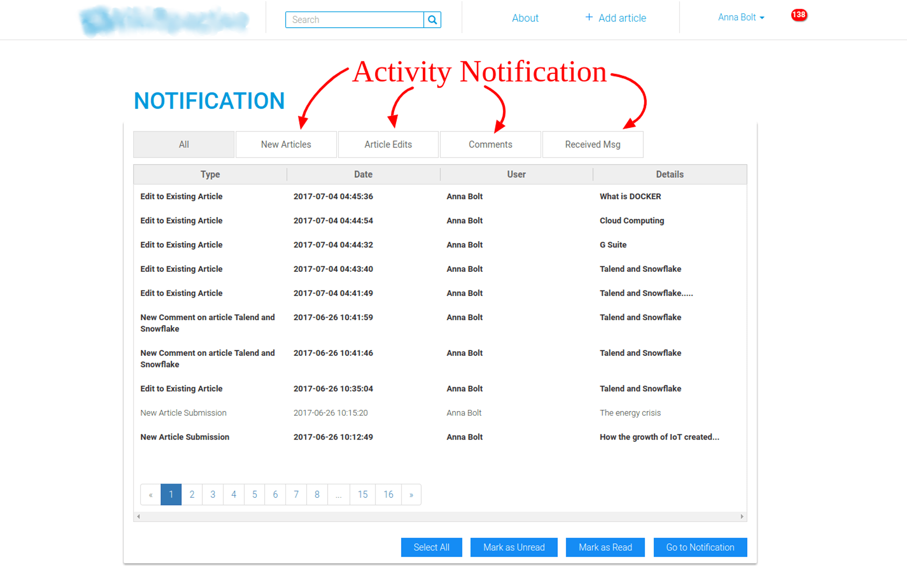Go to page 3

coord(213,494)
